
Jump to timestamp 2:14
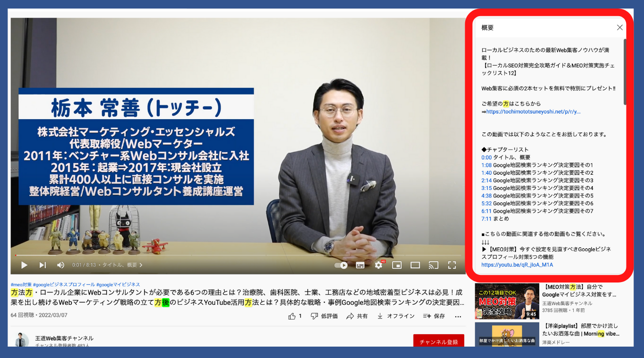pos(486,180)
